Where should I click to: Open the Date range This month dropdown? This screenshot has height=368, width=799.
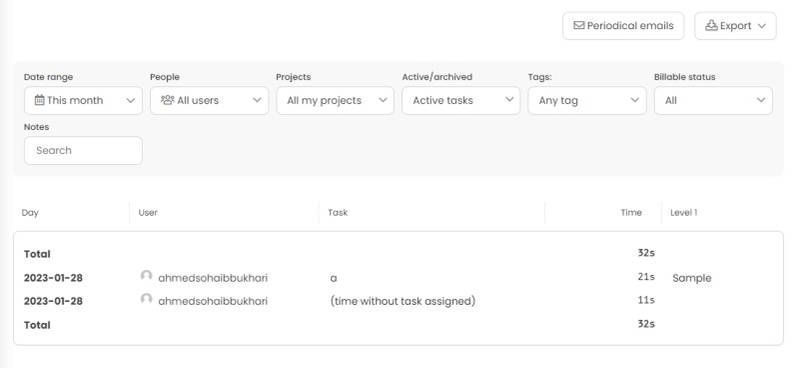click(83, 100)
